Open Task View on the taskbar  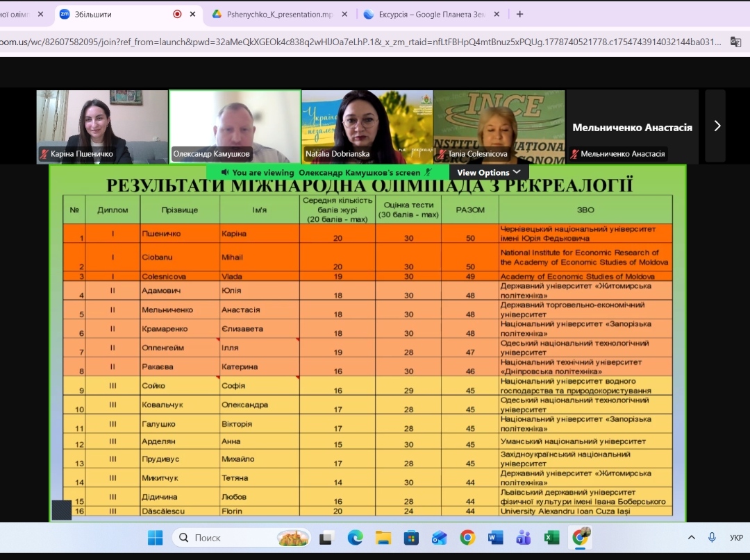click(x=326, y=538)
